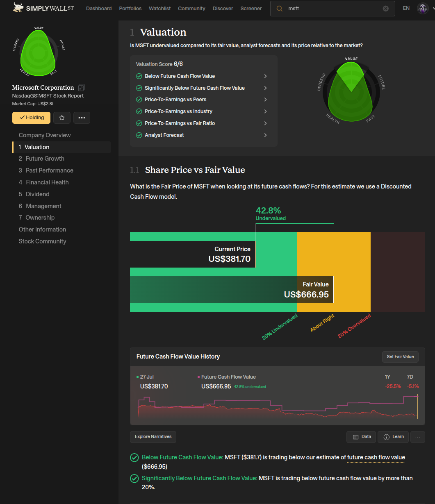Open the Screener nav item
435x504 pixels.
(251, 9)
